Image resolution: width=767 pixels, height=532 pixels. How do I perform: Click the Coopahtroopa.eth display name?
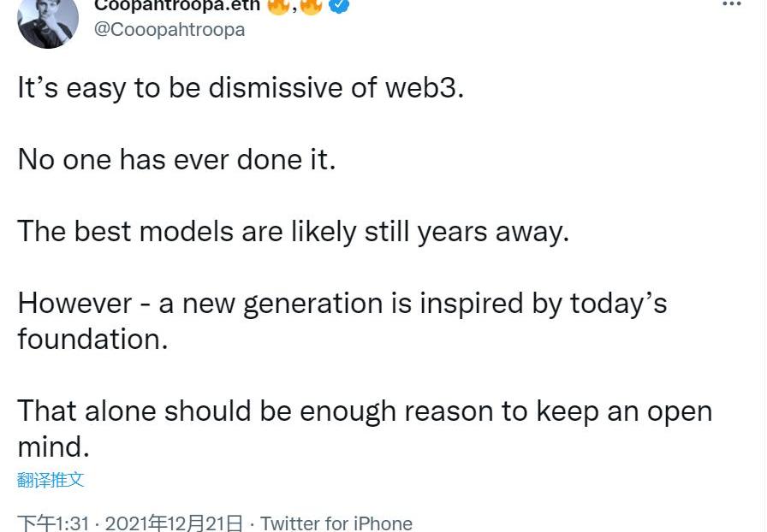click(176, 5)
